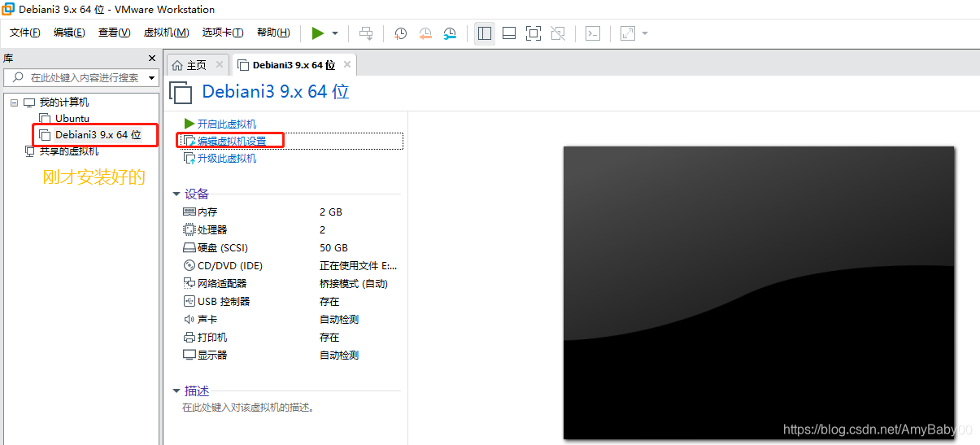Image resolution: width=980 pixels, height=445 pixels.
Task: Revert to snapshot toolbar icon
Action: 425,33
